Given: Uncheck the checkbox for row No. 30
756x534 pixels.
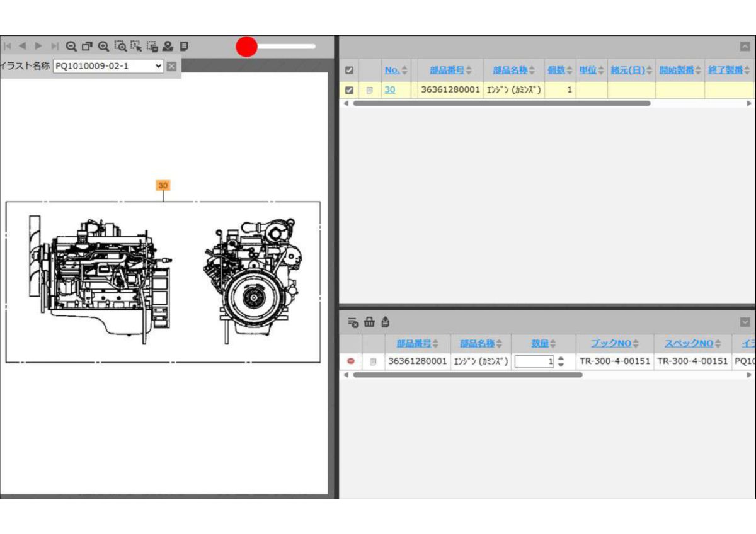Looking at the screenshot, I should pyautogui.click(x=350, y=90).
